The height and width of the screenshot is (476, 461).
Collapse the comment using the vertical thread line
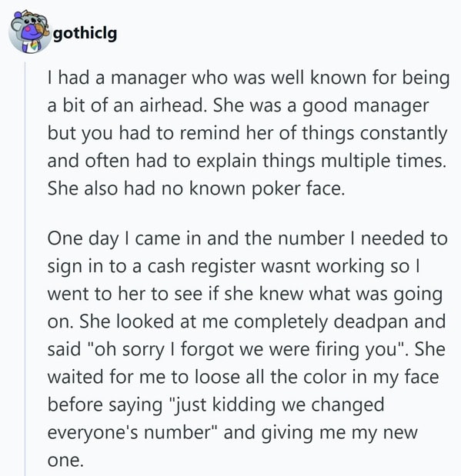coord(25,268)
